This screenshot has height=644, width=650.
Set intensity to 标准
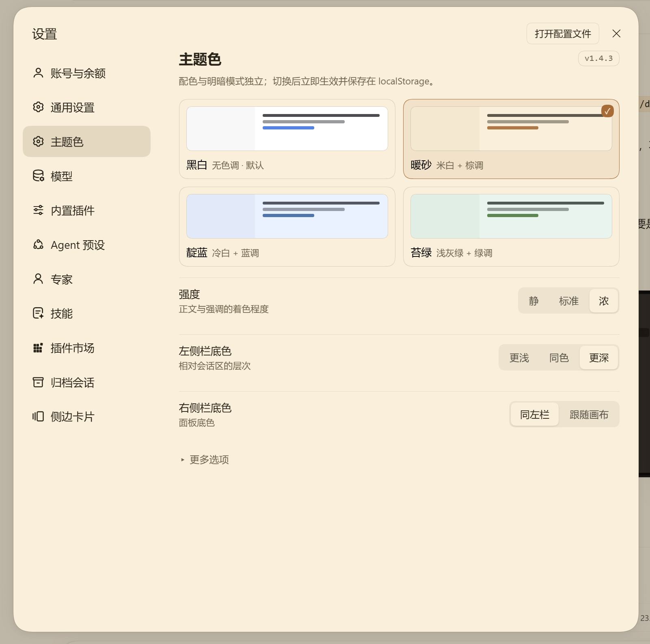point(568,301)
